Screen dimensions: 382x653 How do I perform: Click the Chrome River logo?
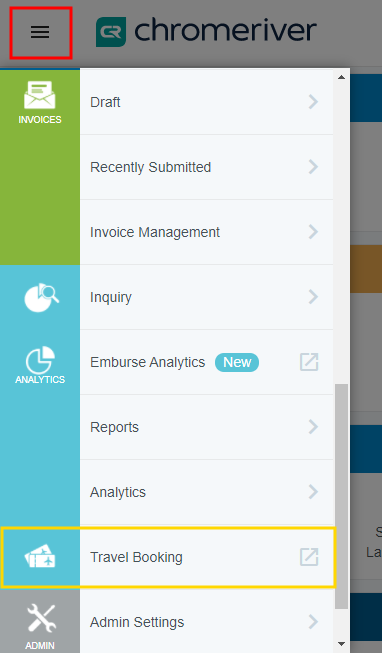point(206,32)
